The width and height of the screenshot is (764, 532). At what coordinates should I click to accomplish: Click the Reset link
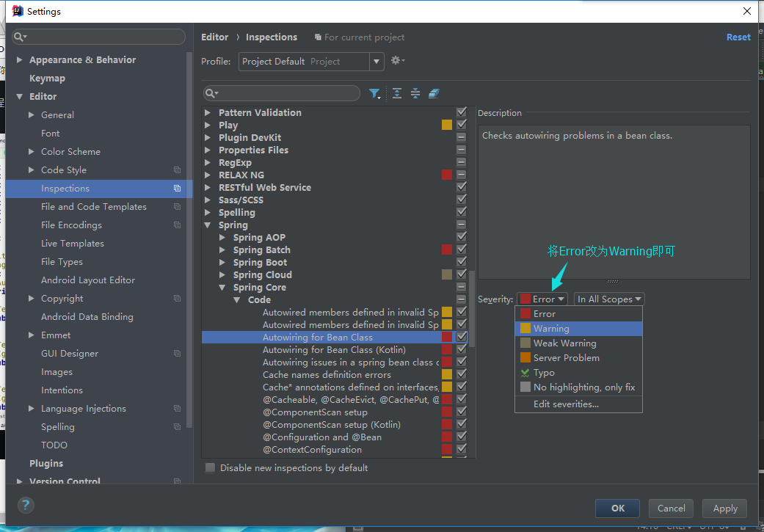coord(738,37)
